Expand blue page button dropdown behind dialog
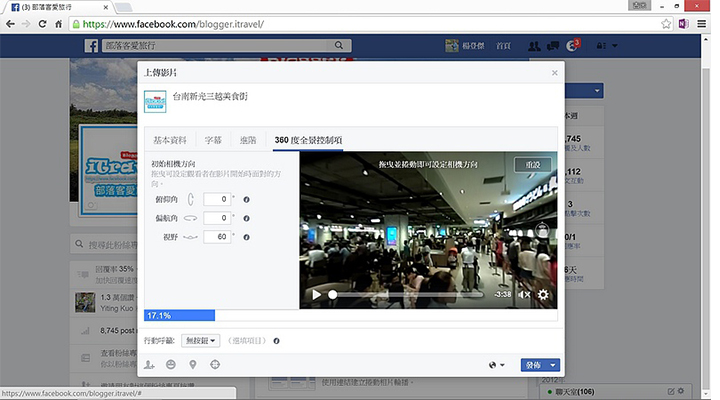 tap(597, 90)
